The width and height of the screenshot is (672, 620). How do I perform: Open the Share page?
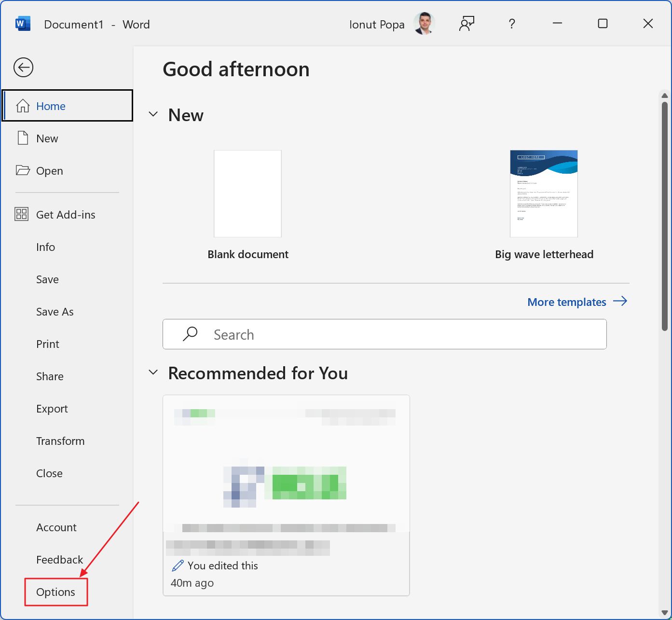point(68,376)
